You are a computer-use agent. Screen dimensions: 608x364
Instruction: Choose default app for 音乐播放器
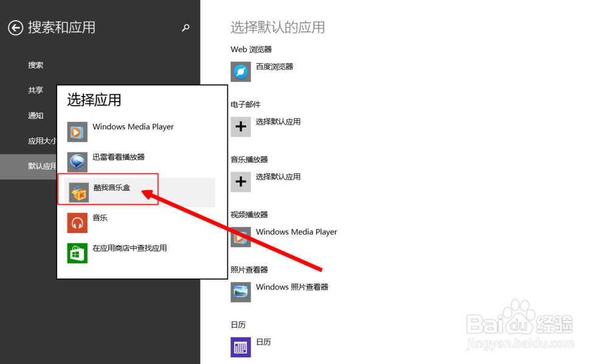tap(278, 177)
